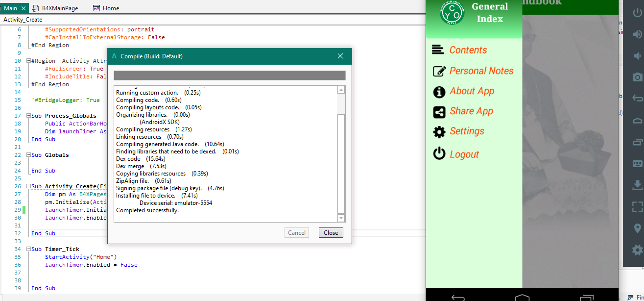This screenshot has height=301, width=644.
Task: Collapse Sub Activity_Create fold box
Action: point(28,186)
